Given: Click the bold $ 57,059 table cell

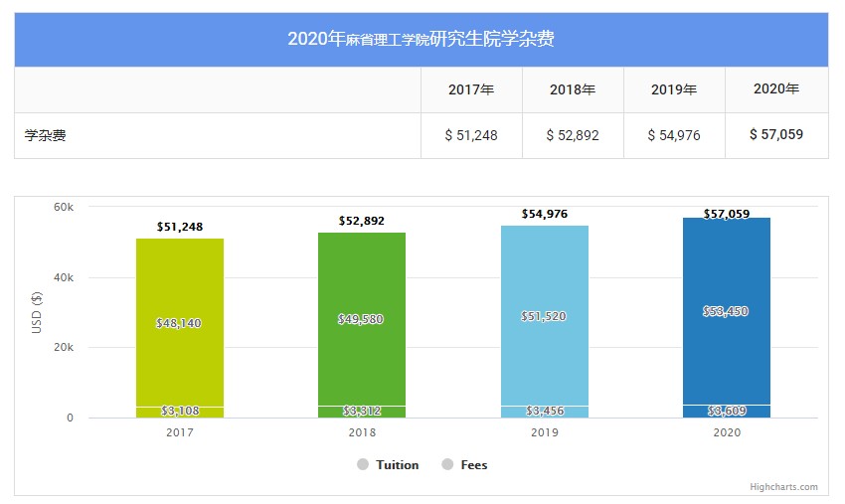Looking at the screenshot, I should click(x=776, y=135).
